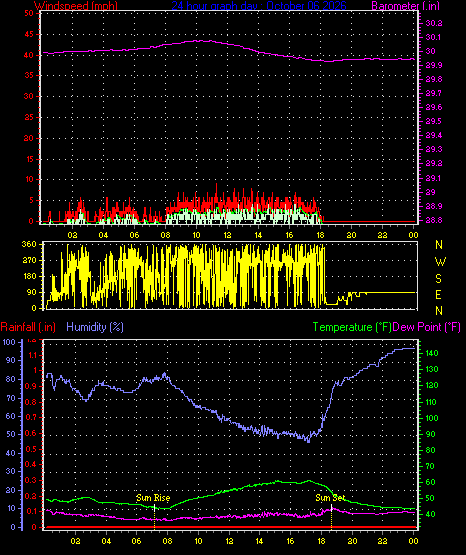This screenshot has height=555, width=466.
Task: Click the "45" windspeed axis value
Action: pyautogui.click(x=29, y=34)
